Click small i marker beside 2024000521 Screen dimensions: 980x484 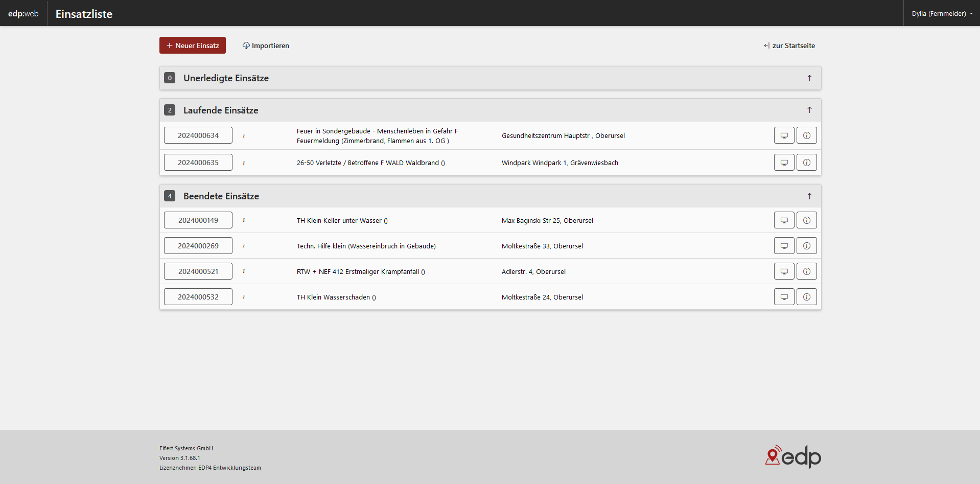point(244,271)
